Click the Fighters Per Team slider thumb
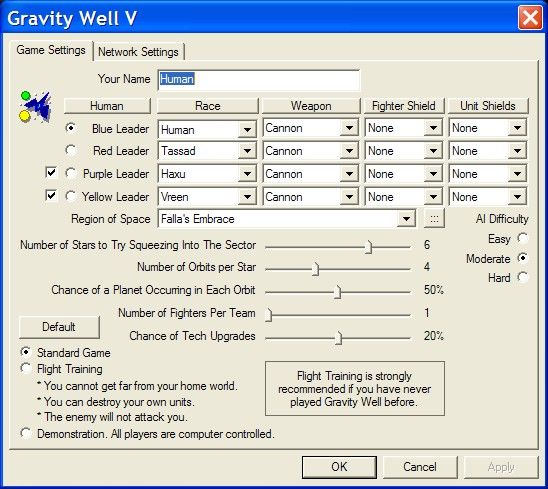 pos(269,315)
